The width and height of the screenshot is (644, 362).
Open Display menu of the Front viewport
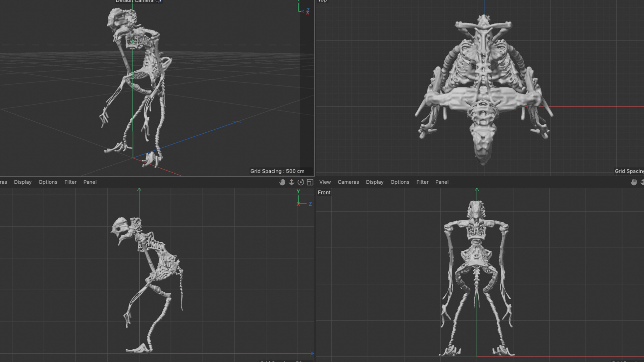tap(375, 182)
